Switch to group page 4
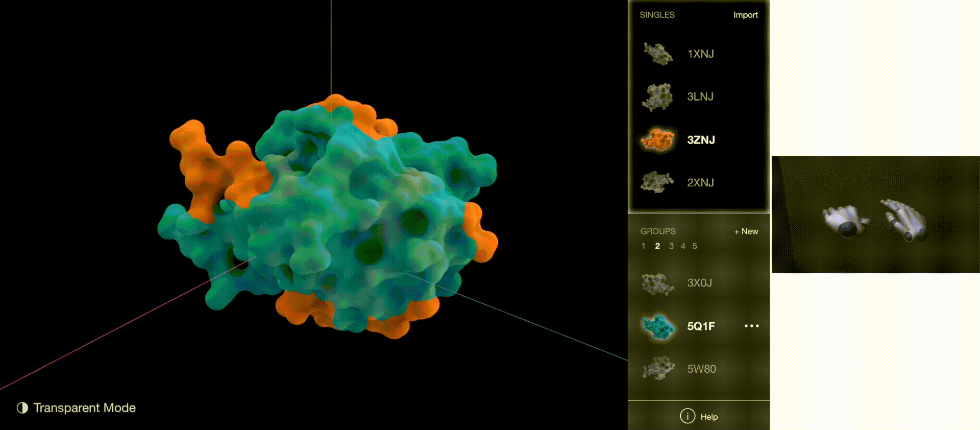 tap(683, 246)
